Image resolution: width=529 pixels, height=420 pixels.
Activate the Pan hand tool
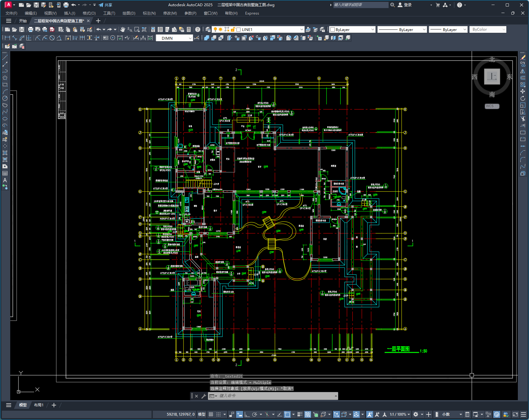(123, 29)
